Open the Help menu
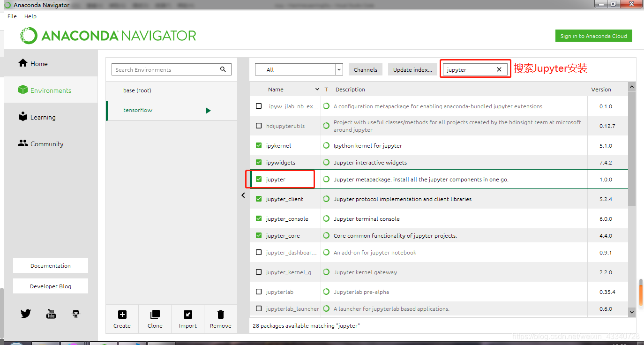 [x=30, y=16]
